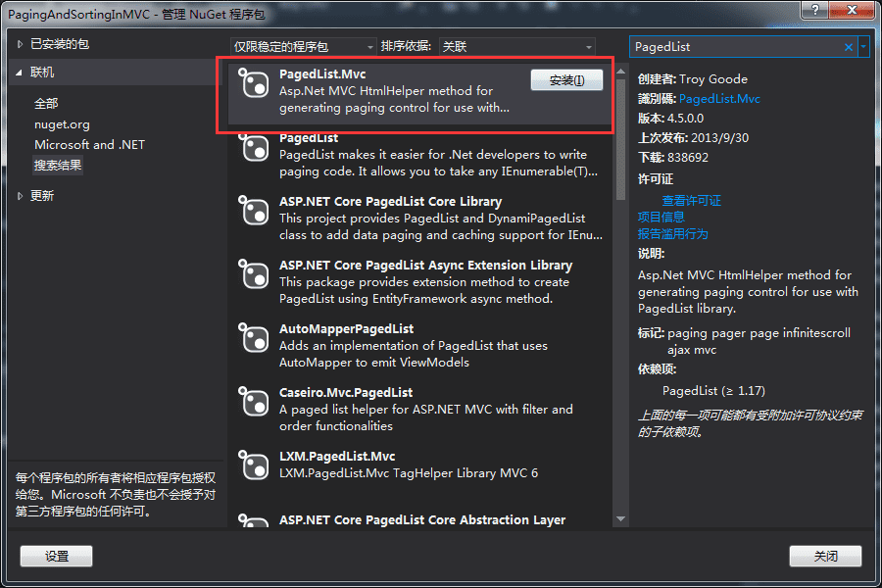This screenshot has height=588, width=882.
Task: Open the 关联 sort order dropdown
Action: [588, 45]
